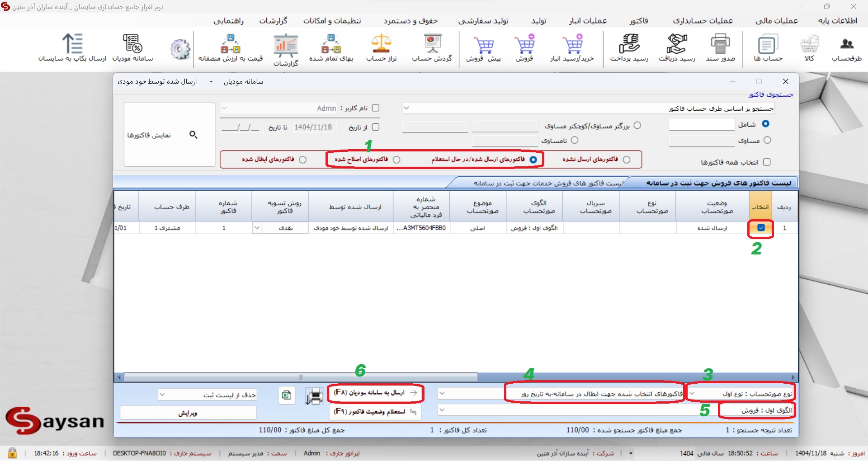Uncheck the selection checkbox in row 1

point(761,228)
